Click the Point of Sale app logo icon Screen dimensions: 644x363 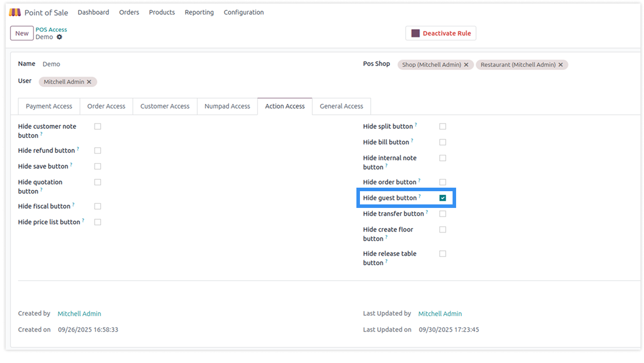pyautogui.click(x=15, y=12)
